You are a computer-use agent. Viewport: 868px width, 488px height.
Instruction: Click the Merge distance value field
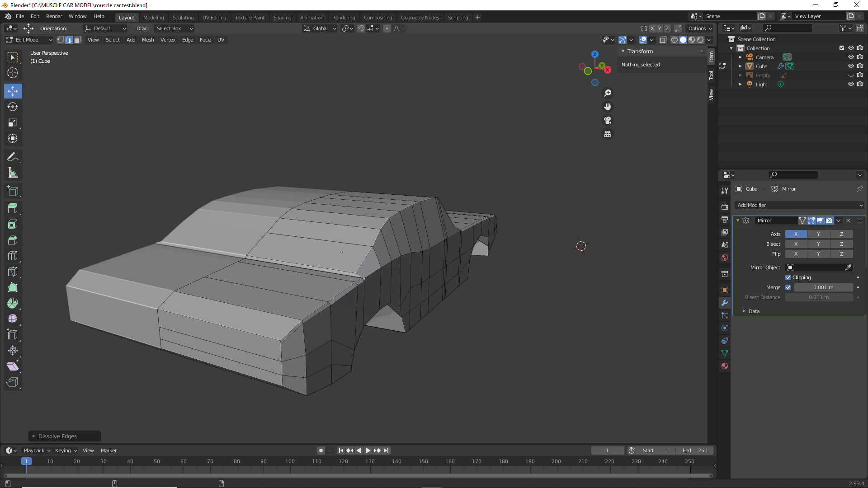pyautogui.click(x=823, y=287)
